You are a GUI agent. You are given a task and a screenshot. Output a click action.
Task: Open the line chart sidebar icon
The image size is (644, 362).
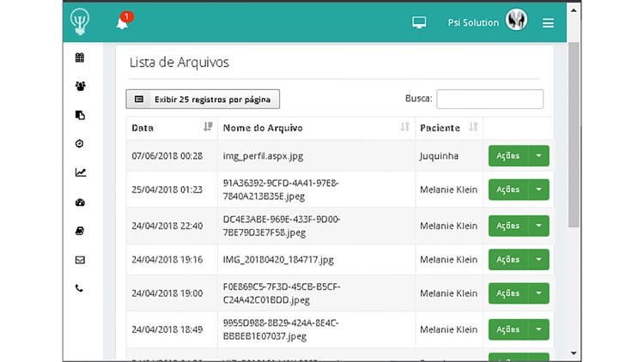[81, 172]
